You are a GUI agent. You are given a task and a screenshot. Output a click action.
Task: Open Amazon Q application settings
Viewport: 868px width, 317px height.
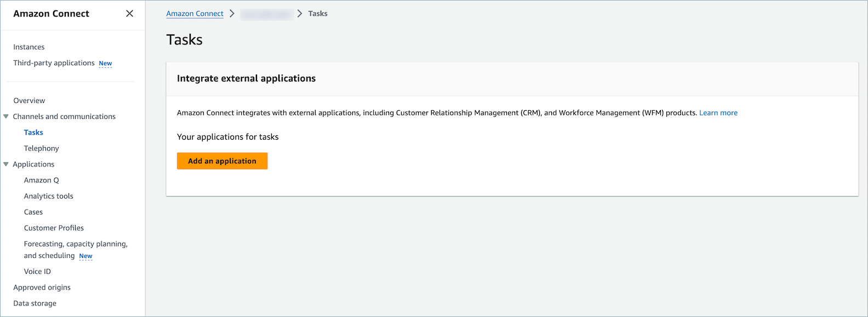point(41,180)
